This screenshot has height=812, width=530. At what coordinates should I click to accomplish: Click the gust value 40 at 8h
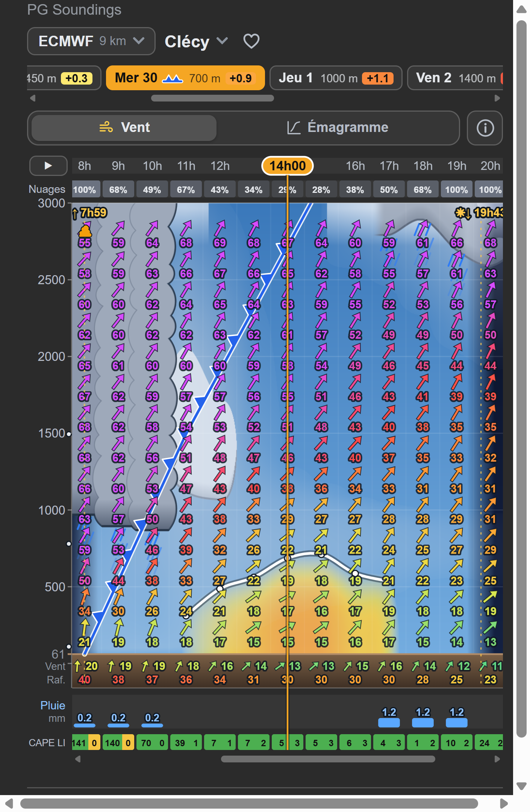(x=85, y=680)
